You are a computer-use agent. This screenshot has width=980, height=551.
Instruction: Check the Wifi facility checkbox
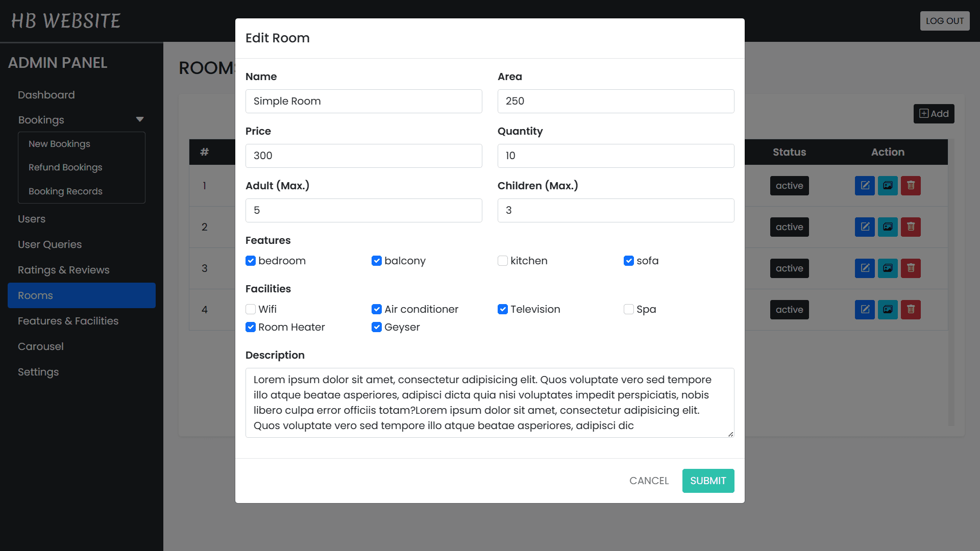(251, 309)
